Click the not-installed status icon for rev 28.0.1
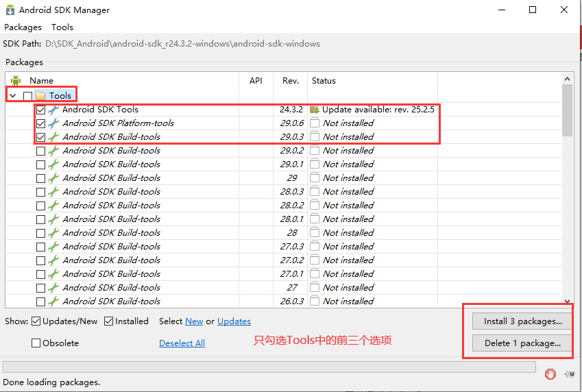The height and width of the screenshot is (392, 582). (x=315, y=219)
